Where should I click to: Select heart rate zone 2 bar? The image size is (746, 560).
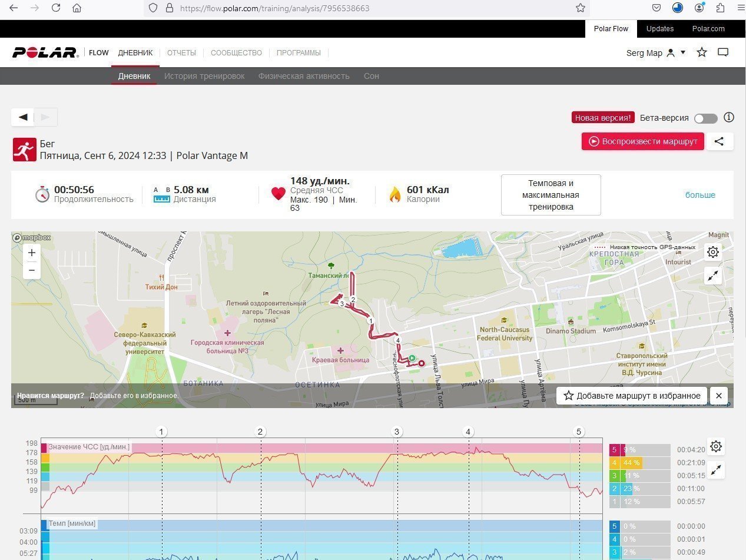639,489
